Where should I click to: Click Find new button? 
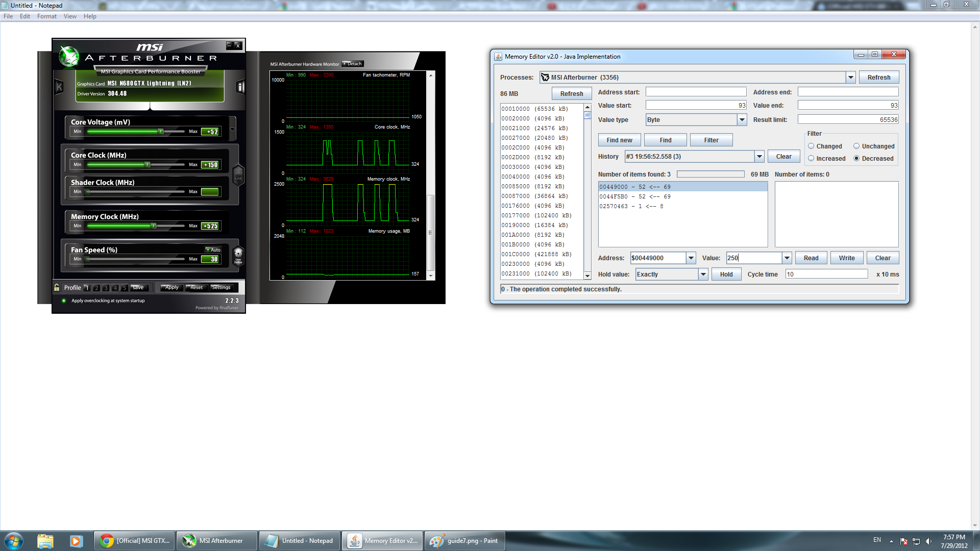pyautogui.click(x=619, y=140)
